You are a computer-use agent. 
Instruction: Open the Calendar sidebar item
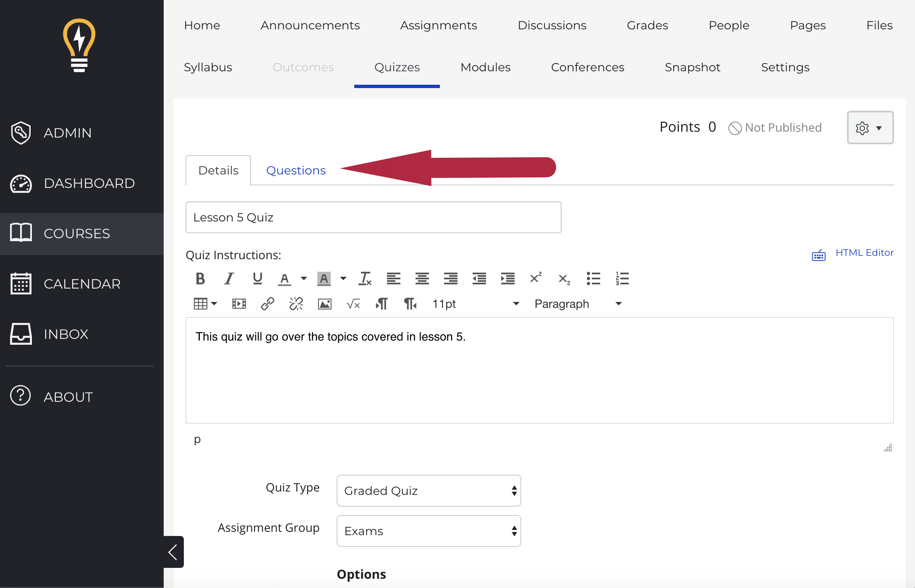click(x=82, y=284)
